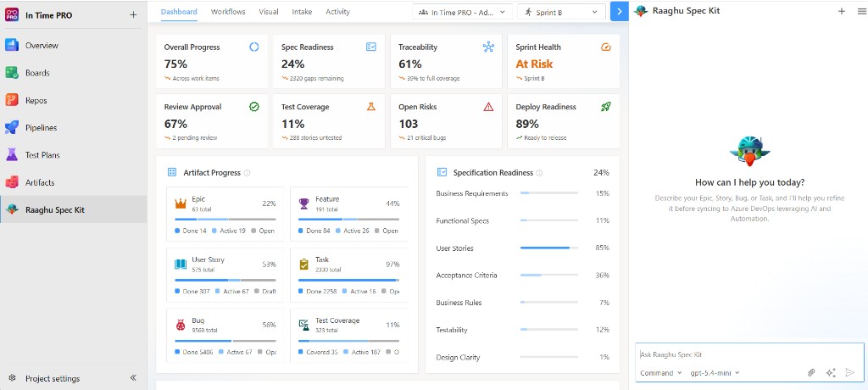
Task: Click the Bug ladybug icon
Action: click(181, 326)
